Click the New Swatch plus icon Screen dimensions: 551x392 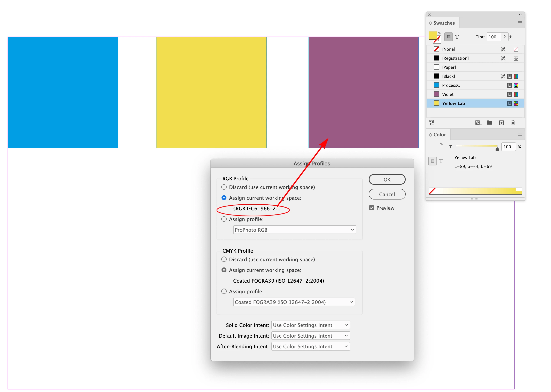coord(501,123)
